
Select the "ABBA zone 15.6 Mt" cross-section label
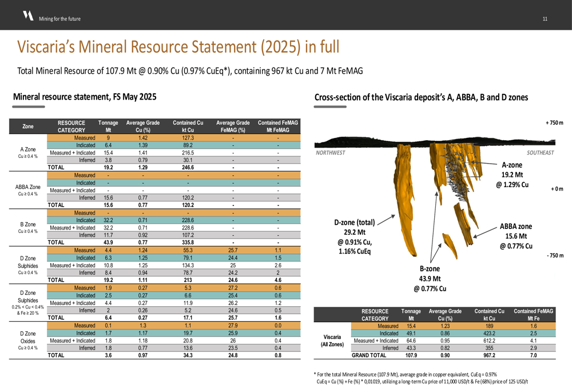coord(516,236)
